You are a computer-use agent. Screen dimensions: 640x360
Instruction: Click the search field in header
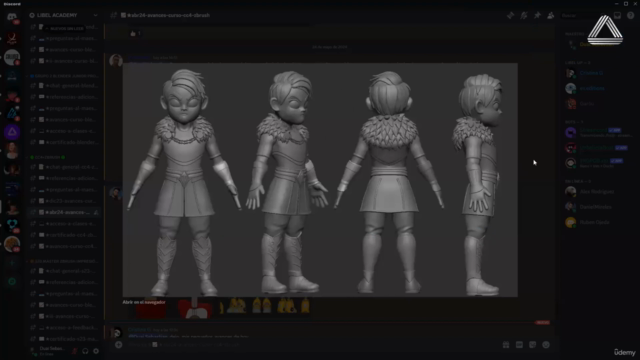tap(584, 16)
